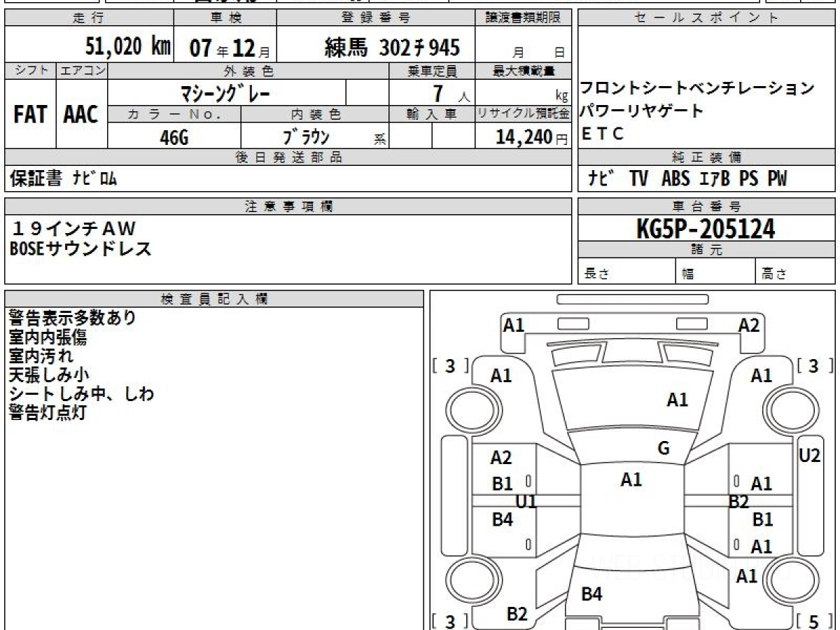
Task: Select the note 19インチAW
Action: [x=73, y=227]
